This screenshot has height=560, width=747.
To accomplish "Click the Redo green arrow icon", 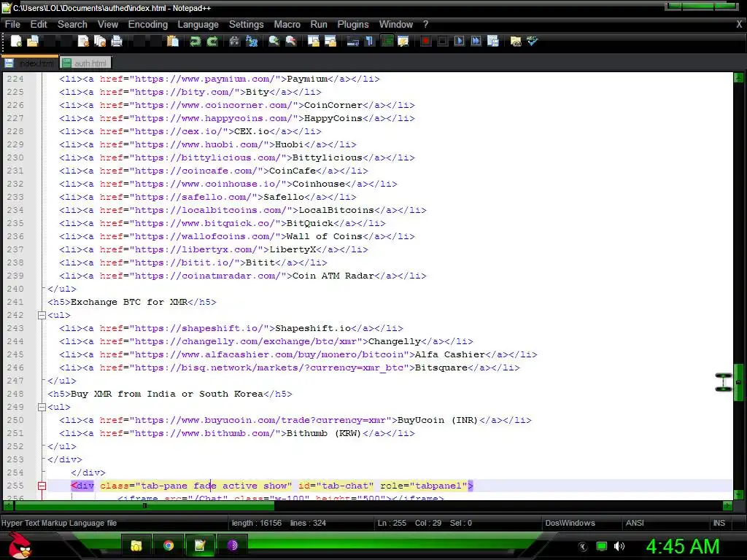I will 212,42.
